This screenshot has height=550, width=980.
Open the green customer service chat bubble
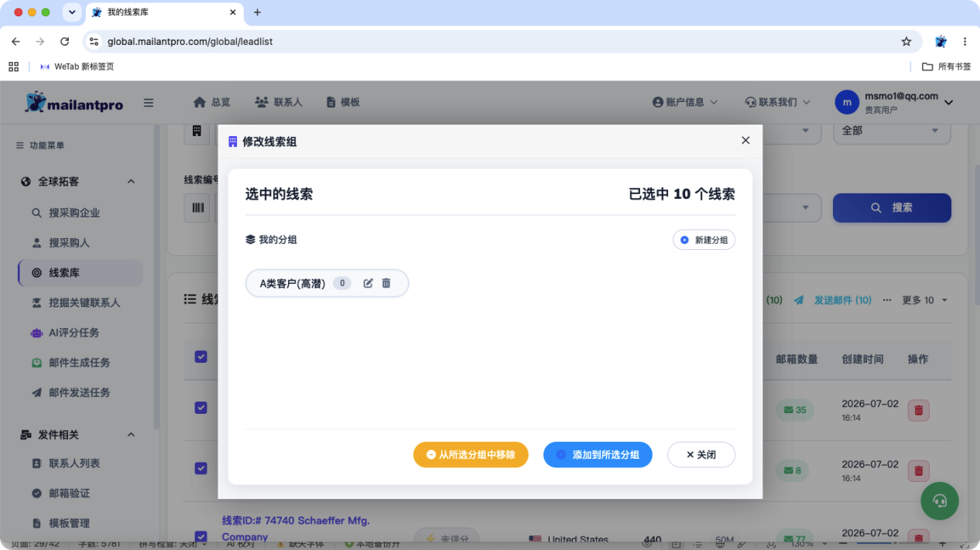click(940, 500)
